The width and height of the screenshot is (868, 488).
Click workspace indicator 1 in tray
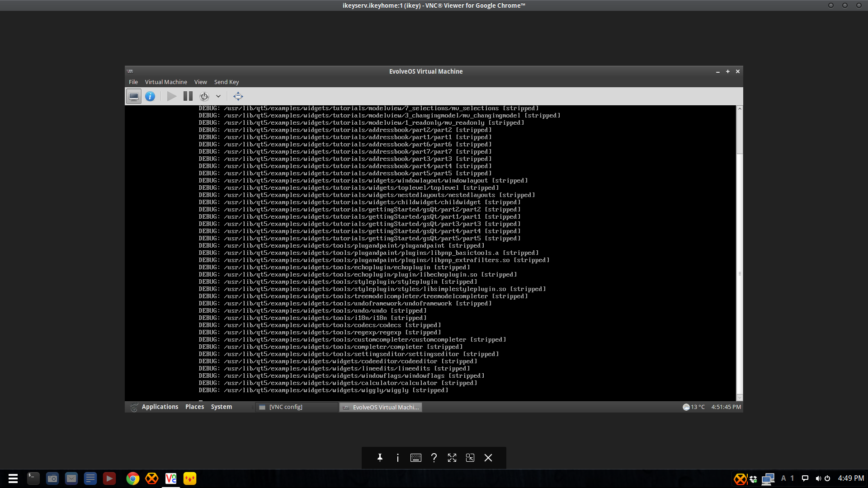792,478
